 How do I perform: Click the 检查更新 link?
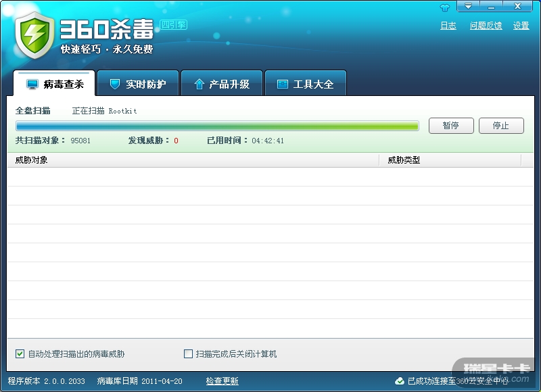pyautogui.click(x=222, y=381)
